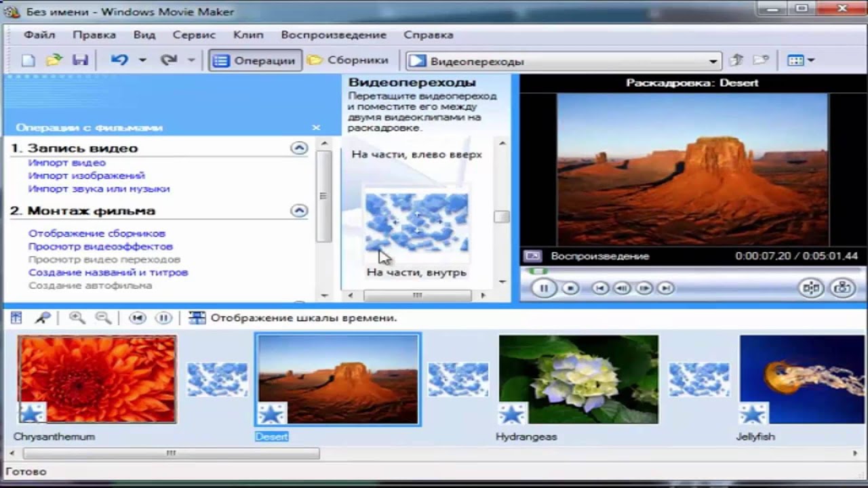Viewport: 868px width, 488px height.
Task: Click the Open project folder icon
Action: (x=54, y=60)
